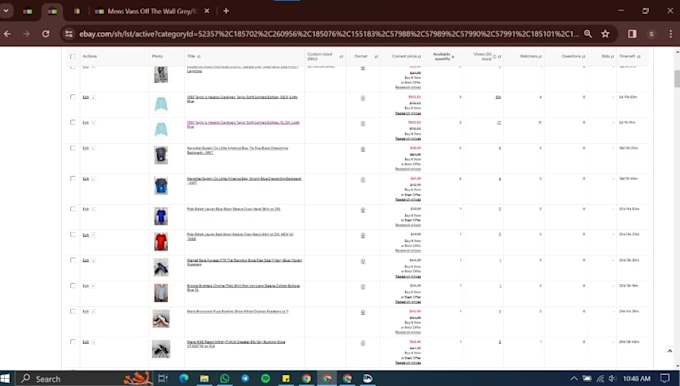Open the Brooks Brothers Original Polo Shirt listing
The height and width of the screenshot is (386, 680).
coord(243,288)
